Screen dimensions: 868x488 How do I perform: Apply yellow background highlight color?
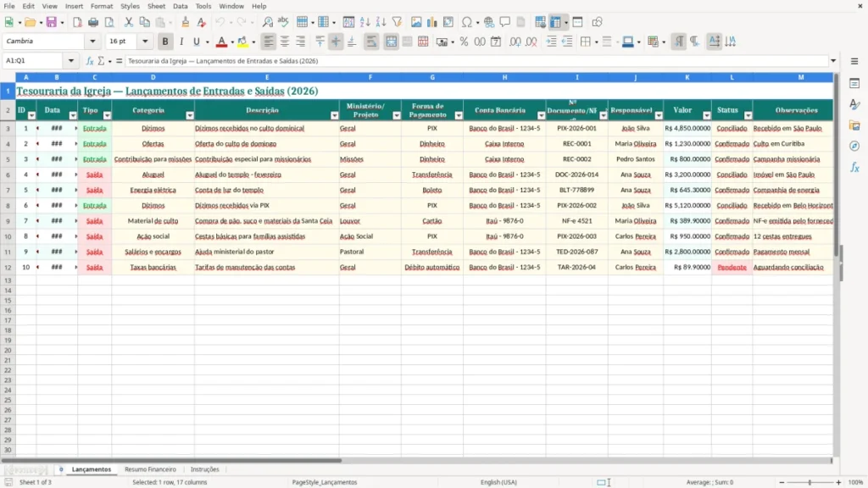(242, 42)
